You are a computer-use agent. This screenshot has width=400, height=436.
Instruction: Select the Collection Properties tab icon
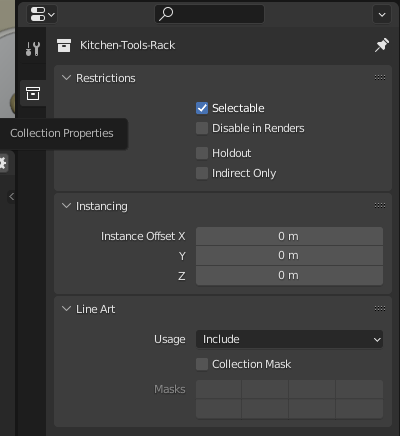point(33,93)
